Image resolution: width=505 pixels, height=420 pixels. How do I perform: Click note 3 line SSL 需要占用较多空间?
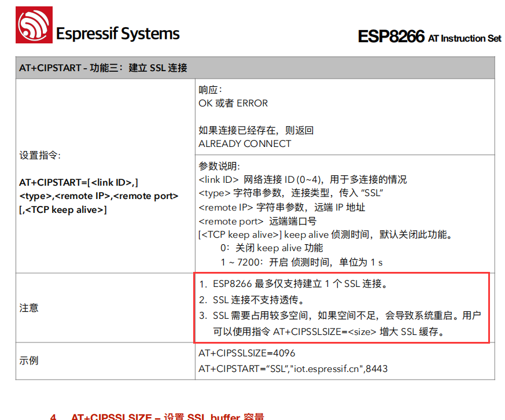[340, 315]
